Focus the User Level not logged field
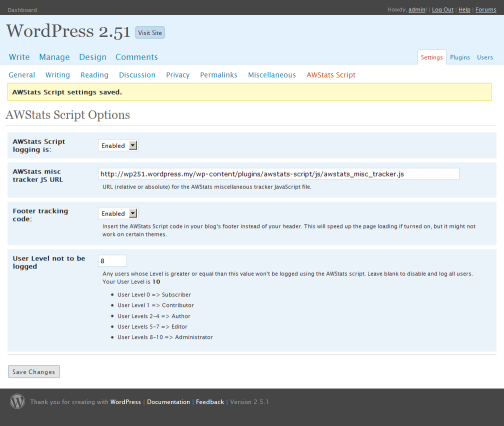 click(113, 261)
